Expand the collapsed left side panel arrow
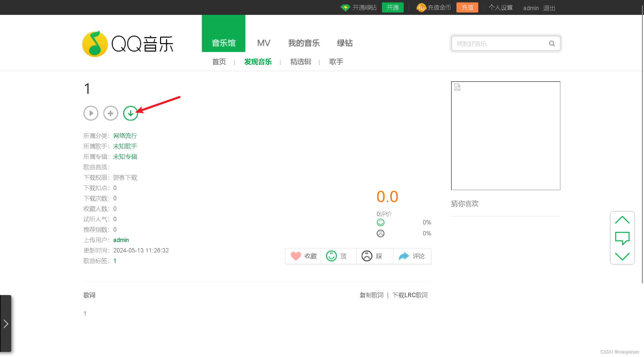Viewport: 644px width, 357px height. [x=6, y=324]
